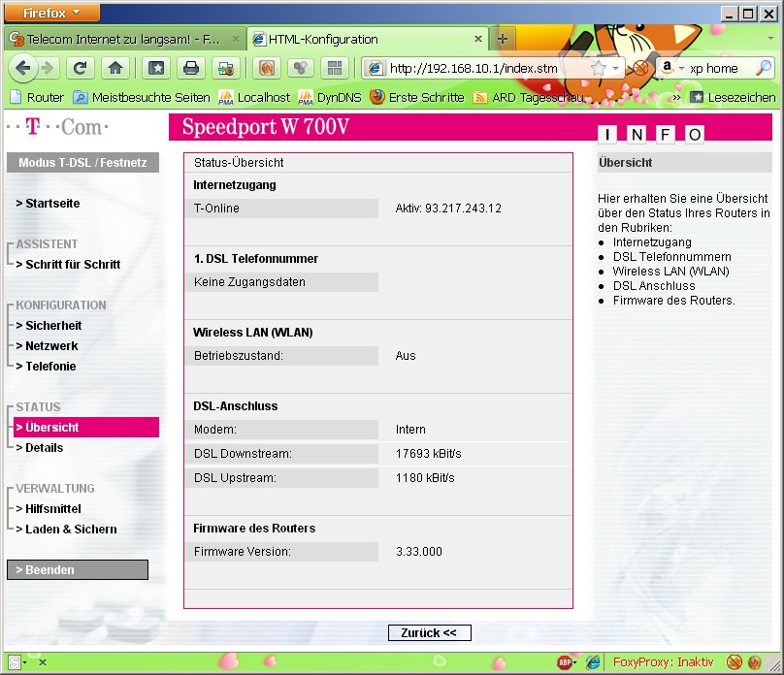Open the Erste Schritte bookmark
The width and height of the screenshot is (784, 675).
(417, 97)
